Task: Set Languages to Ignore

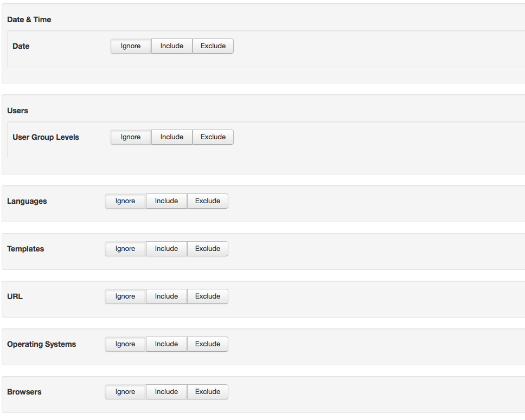Action: coord(125,201)
